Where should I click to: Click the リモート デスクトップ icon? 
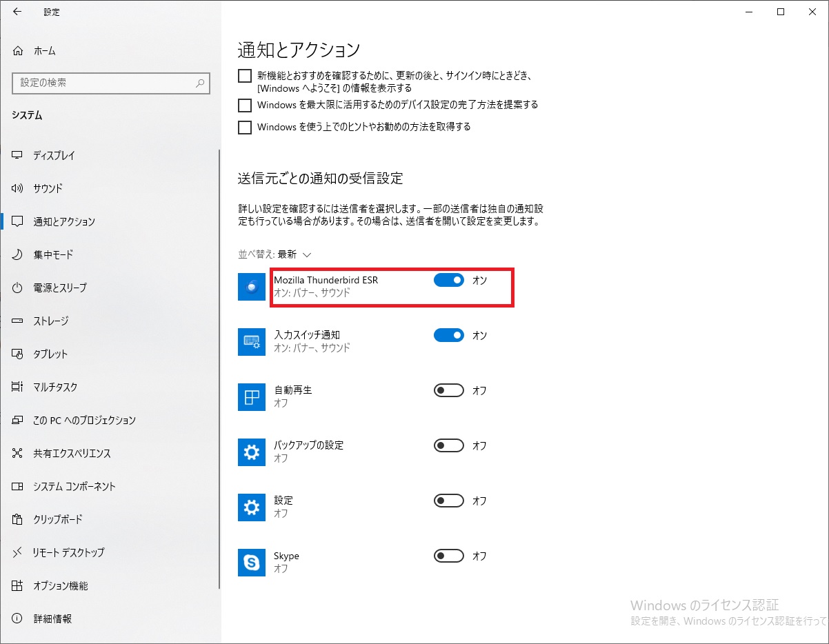[18, 552]
